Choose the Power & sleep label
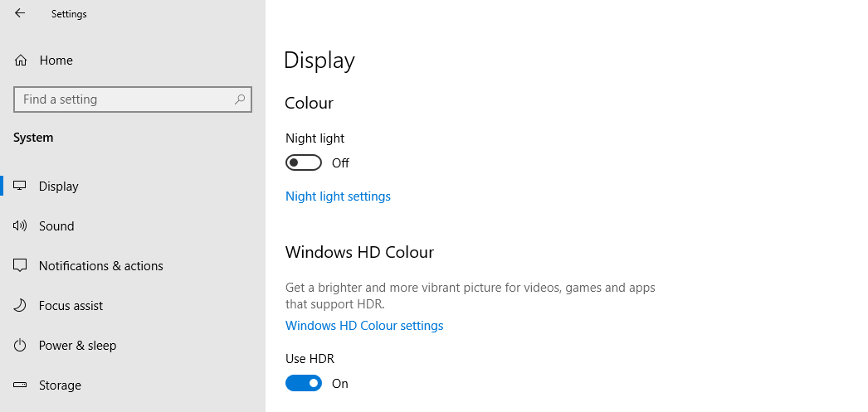868x412 pixels. click(x=77, y=346)
